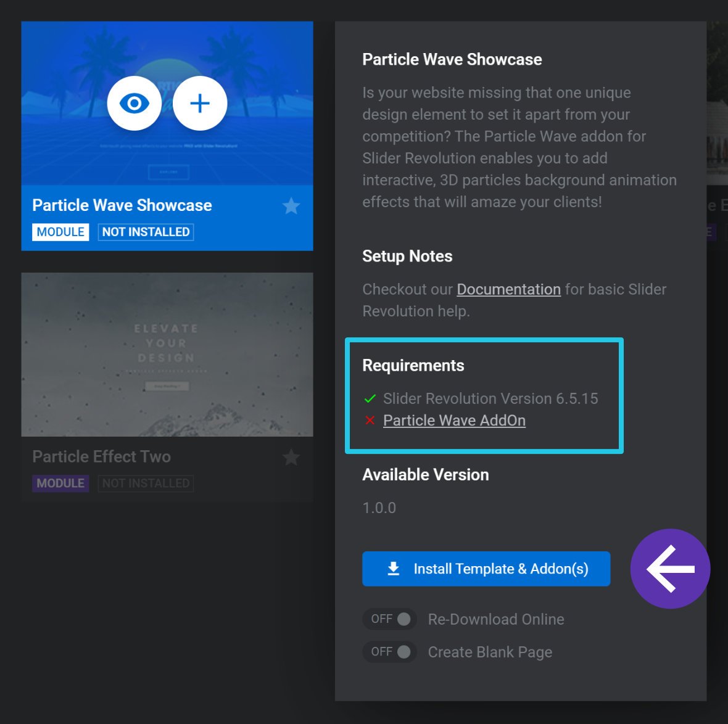728x724 pixels.
Task: Click the Particle Wave Showcase panel heading
Action: click(x=452, y=59)
